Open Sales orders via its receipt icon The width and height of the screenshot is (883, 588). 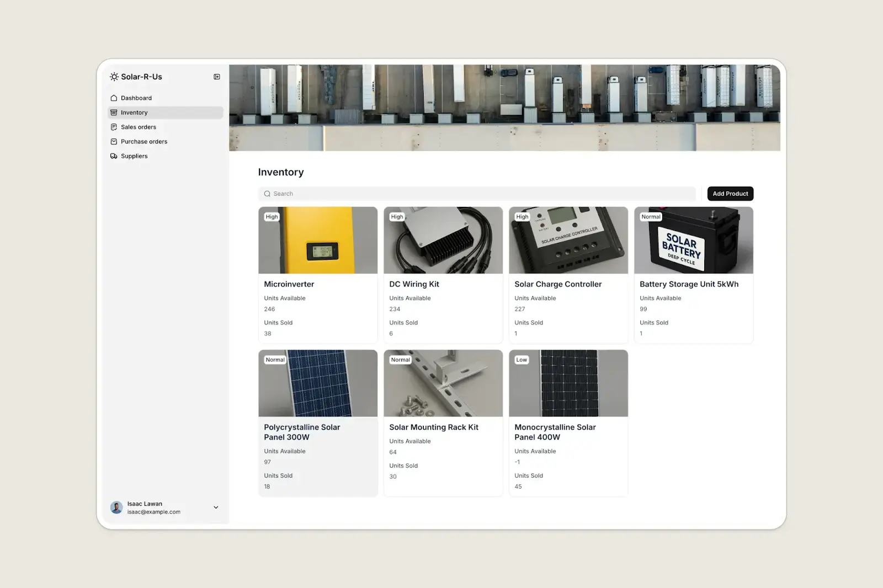[114, 127]
